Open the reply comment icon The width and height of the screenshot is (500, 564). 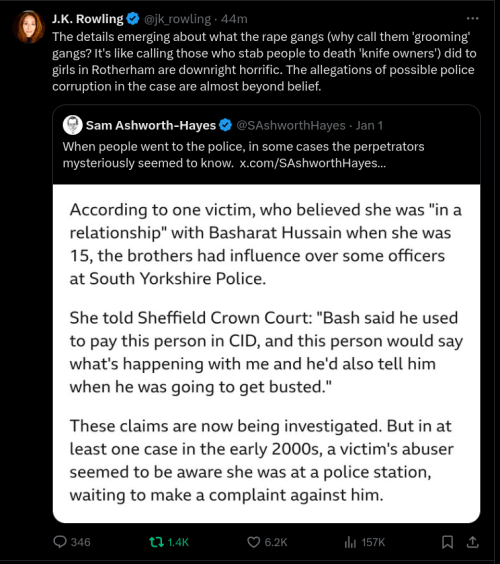click(60, 542)
